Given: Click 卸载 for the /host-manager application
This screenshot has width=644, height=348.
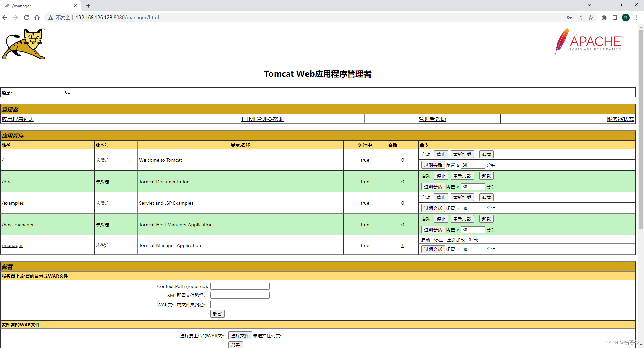Looking at the screenshot, I should 486,219.
